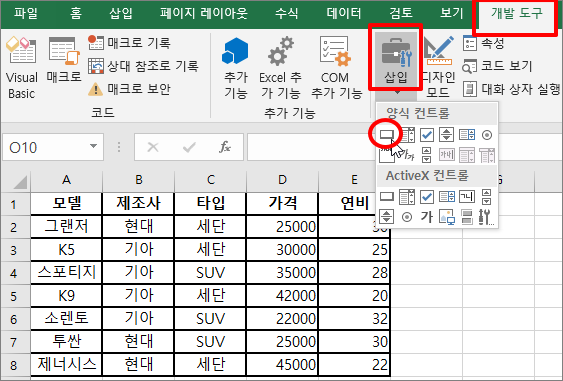Click 코드 보기
563x381 pixels.
click(497, 66)
